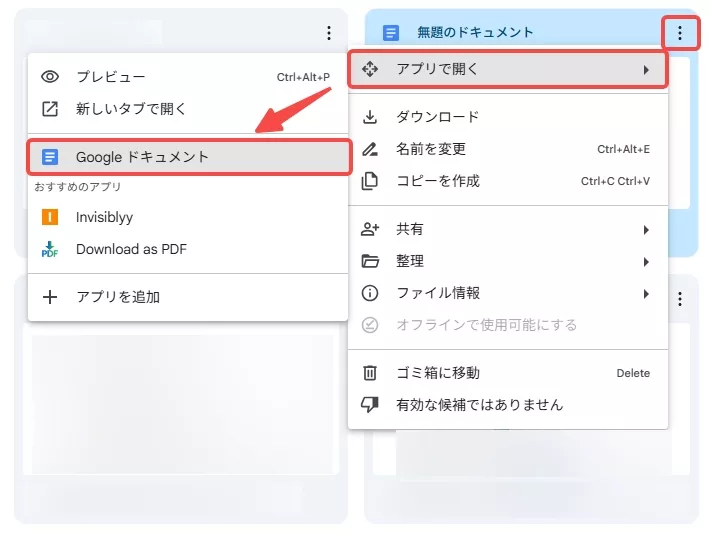Click the download arrow icon beside ダウンロード

370,117
